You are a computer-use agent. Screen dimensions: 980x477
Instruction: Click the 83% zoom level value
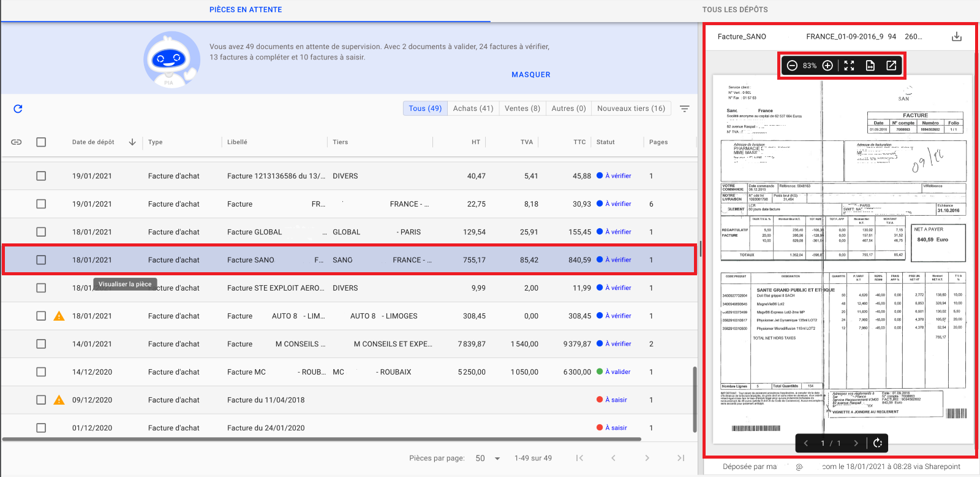(810, 66)
